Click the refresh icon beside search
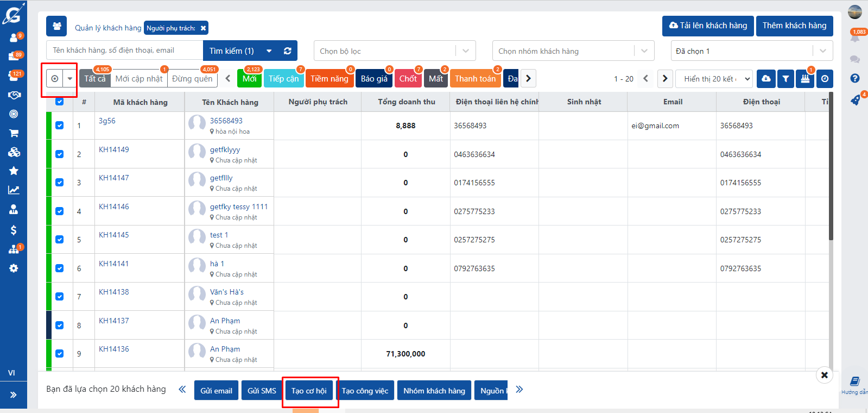868x413 pixels. point(287,51)
